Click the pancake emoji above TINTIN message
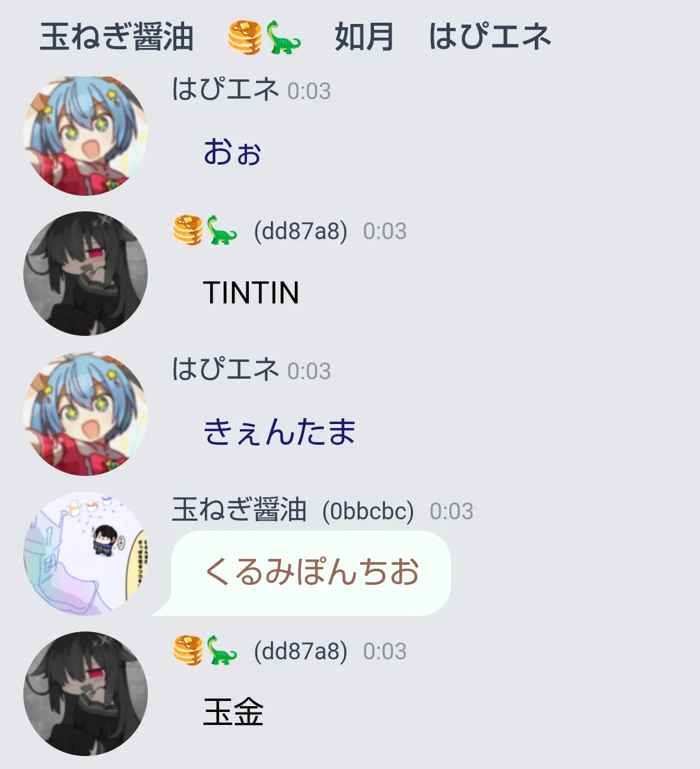Image resolution: width=700 pixels, height=769 pixels. [x=188, y=230]
